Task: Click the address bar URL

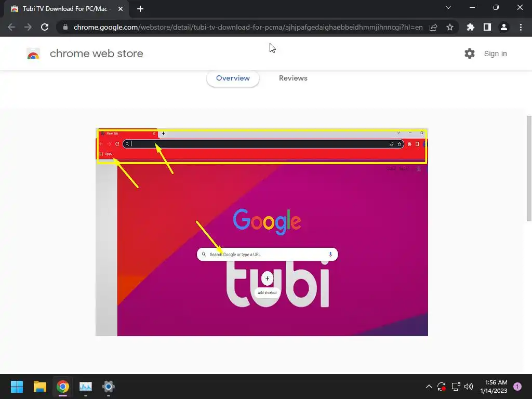Action: click(248, 27)
